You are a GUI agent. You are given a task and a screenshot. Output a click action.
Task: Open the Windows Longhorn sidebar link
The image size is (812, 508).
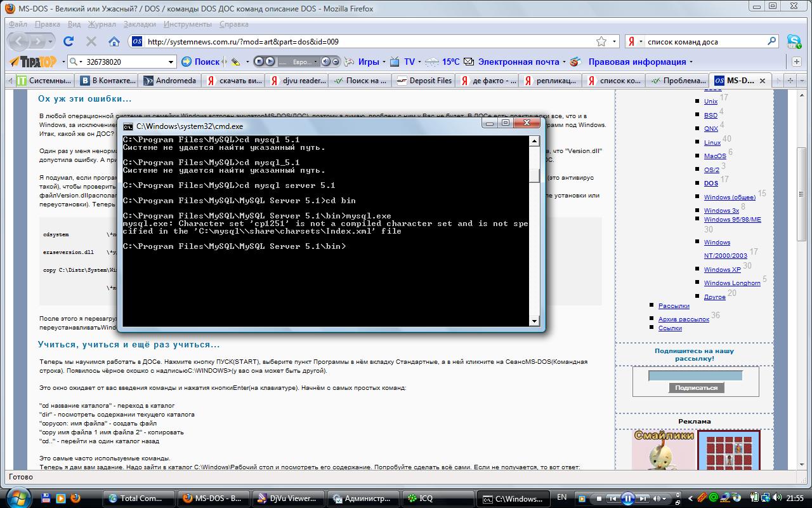(732, 283)
